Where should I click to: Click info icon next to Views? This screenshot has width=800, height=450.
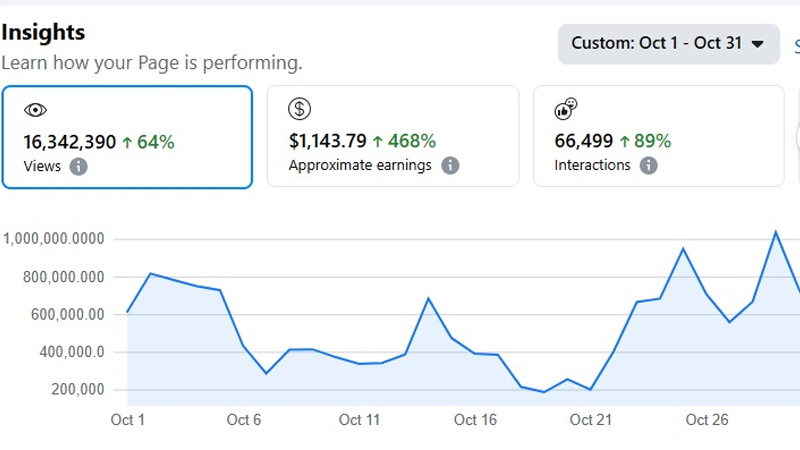click(79, 166)
